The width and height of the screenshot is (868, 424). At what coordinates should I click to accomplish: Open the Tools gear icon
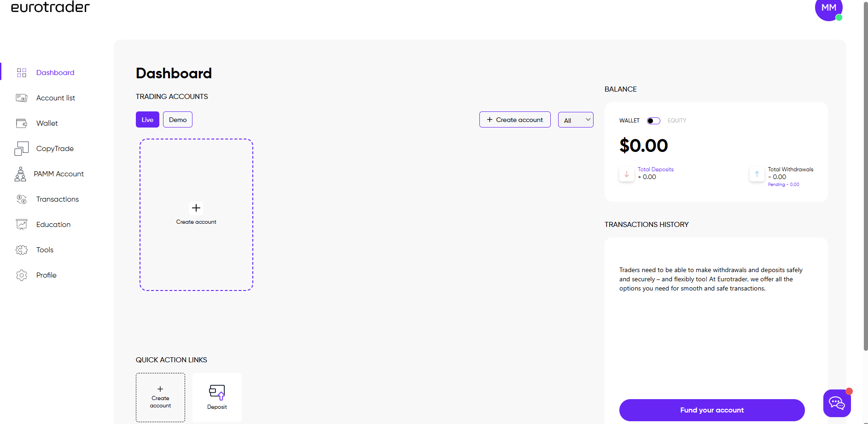(22, 250)
